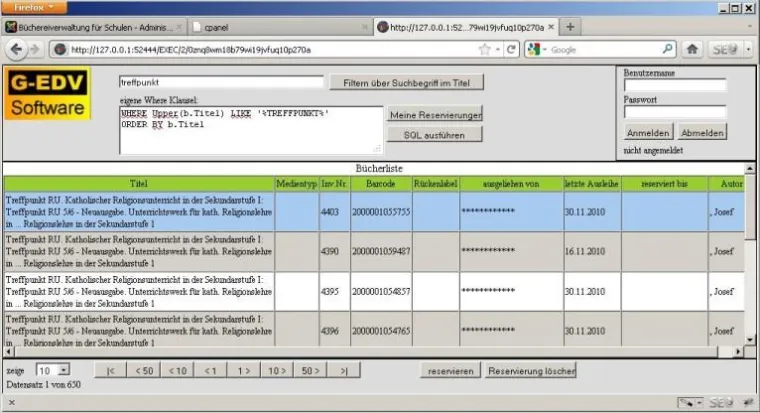Click the SEO toolbar icon
Viewport: 760px width, 413px height.
724,49
